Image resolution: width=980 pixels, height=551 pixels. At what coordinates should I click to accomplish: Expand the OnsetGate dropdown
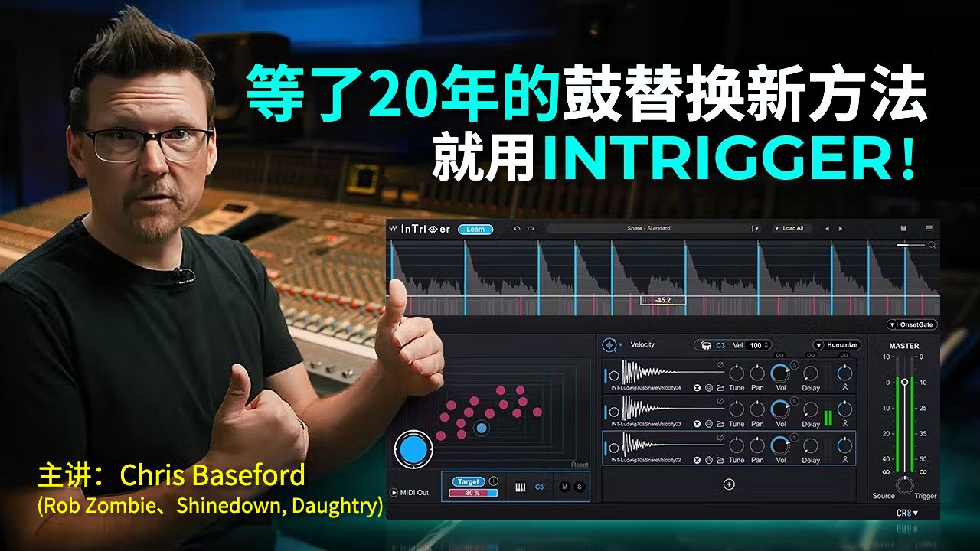912,324
